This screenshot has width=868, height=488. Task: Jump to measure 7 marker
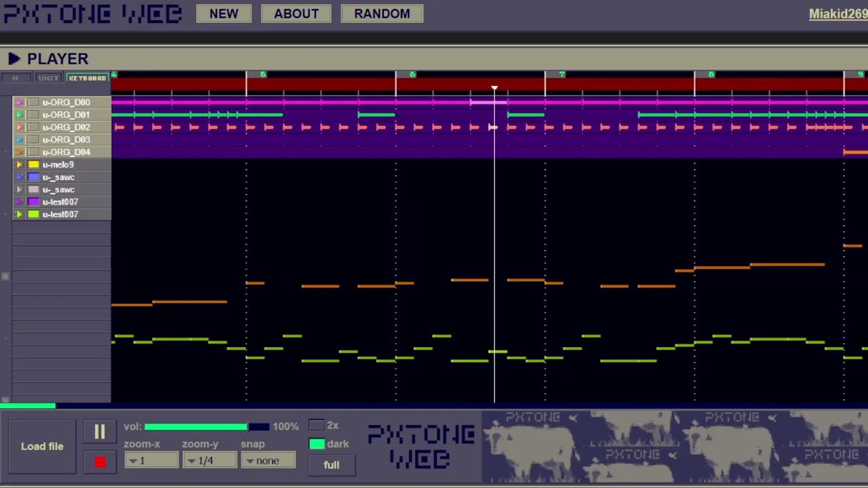pos(561,75)
